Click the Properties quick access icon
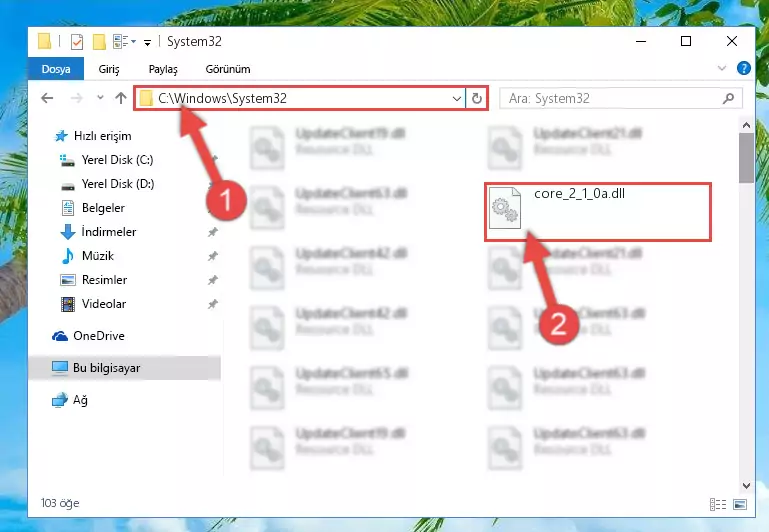 point(77,42)
